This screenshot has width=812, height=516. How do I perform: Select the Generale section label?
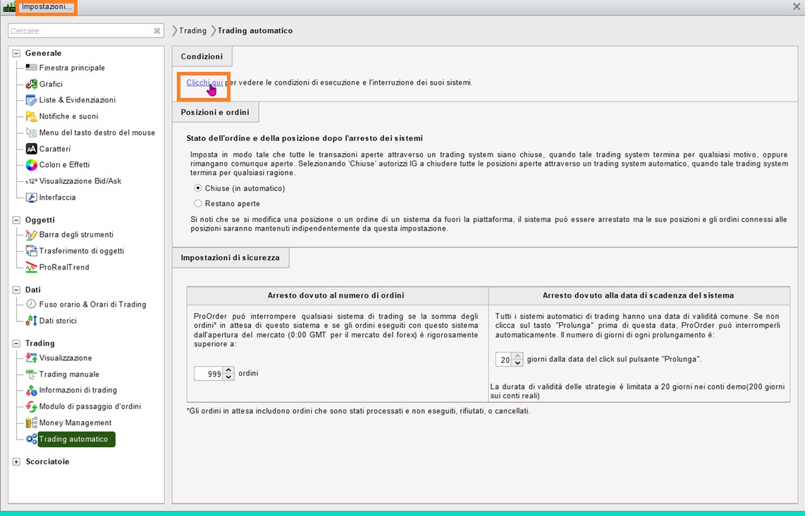[44, 54]
